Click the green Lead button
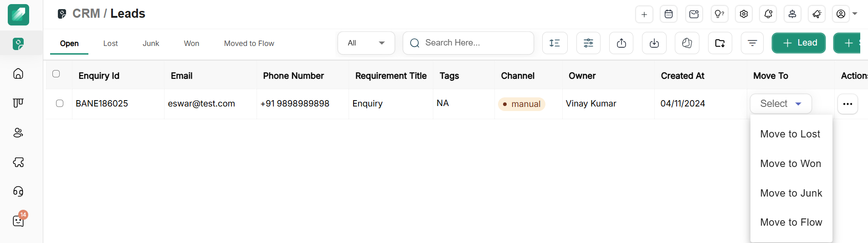Screen dimensions: 868x243 [798, 43]
